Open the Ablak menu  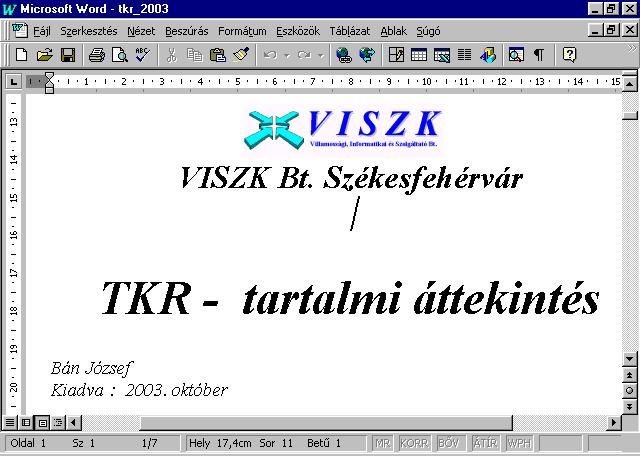[x=393, y=31]
